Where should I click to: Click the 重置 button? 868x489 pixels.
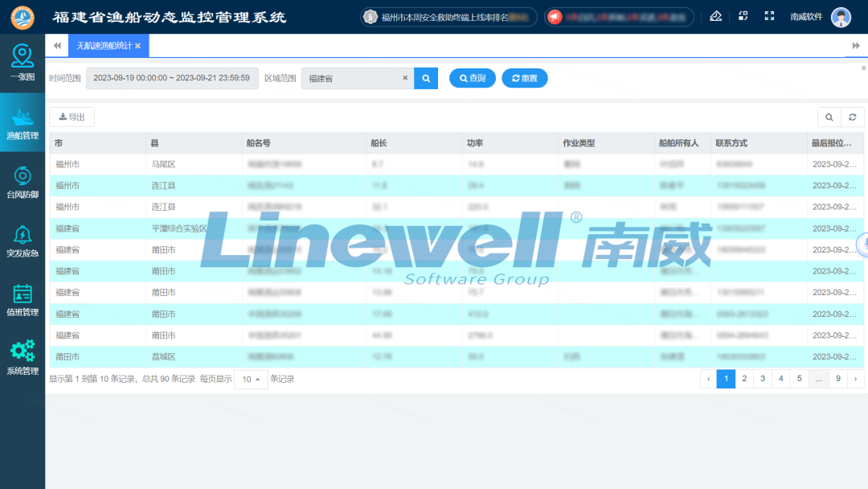tap(524, 78)
